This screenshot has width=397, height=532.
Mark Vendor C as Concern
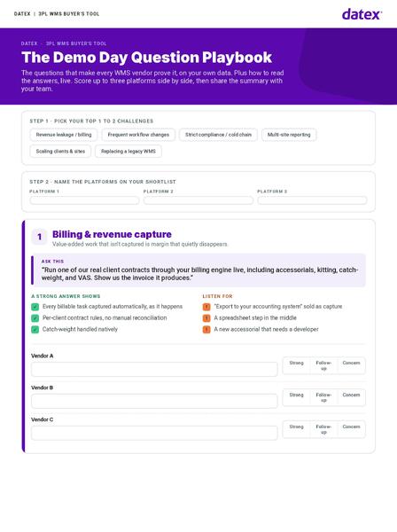[351, 429]
